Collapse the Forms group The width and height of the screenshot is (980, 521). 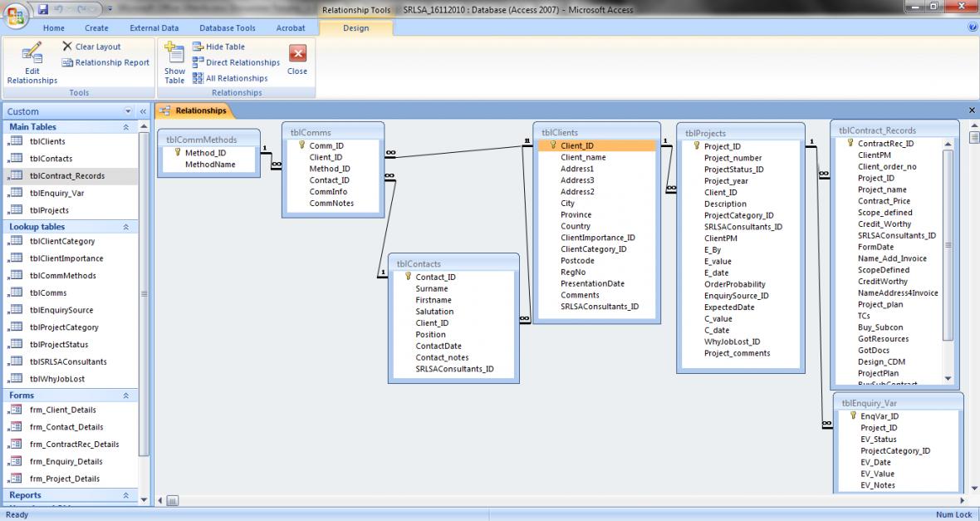[x=125, y=396]
